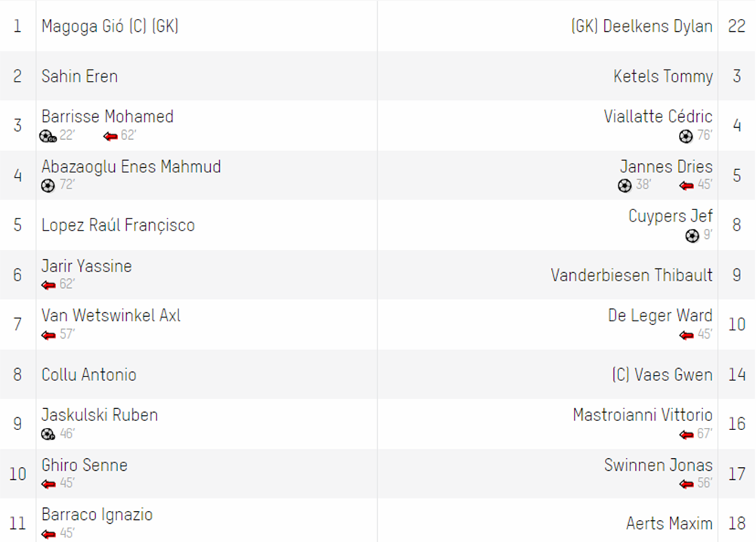Viewport: 756px width, 542px height.
Task: Select player Lopez Raúl Françisco
Action: tap(118, 225)
